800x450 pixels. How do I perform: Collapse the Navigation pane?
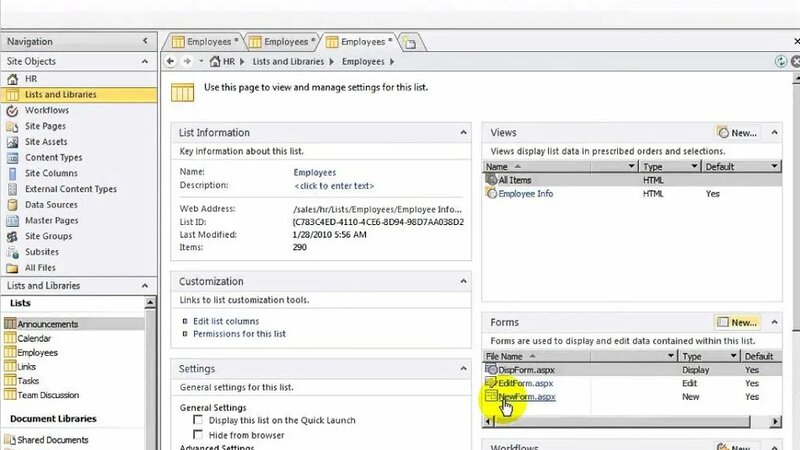click(x=145, y=41)
